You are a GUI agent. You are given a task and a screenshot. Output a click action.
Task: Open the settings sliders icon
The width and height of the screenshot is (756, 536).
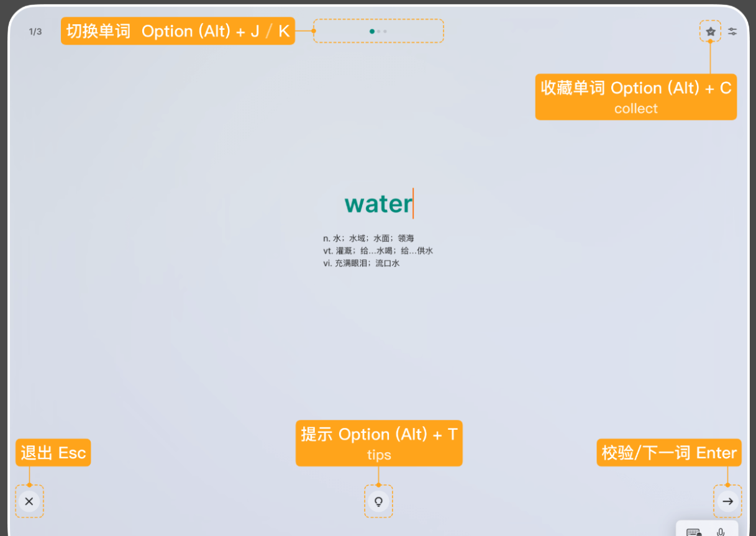coord(733,31)
